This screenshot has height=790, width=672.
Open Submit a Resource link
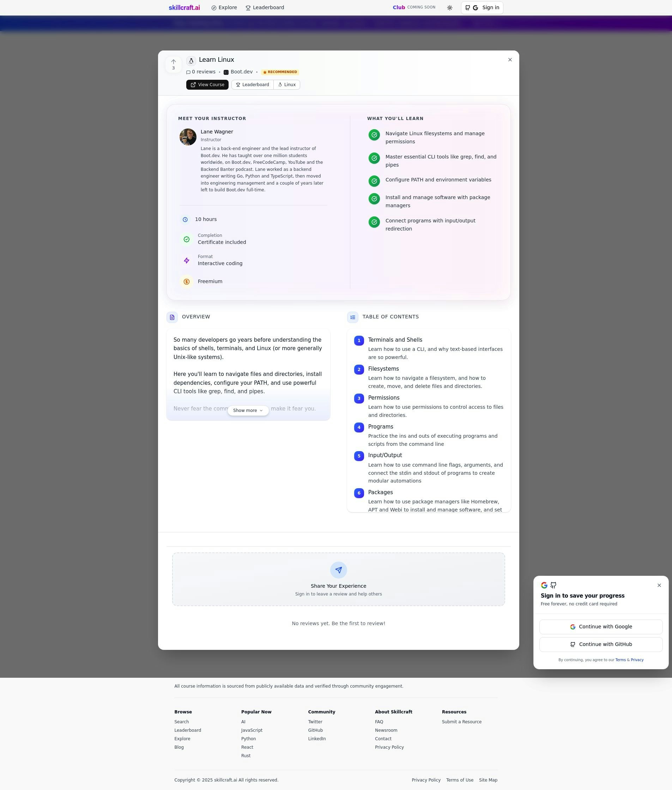(x=461, y=722)
